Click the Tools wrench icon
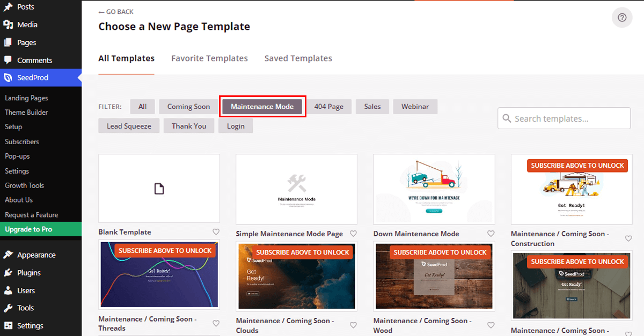 [8, 308]
